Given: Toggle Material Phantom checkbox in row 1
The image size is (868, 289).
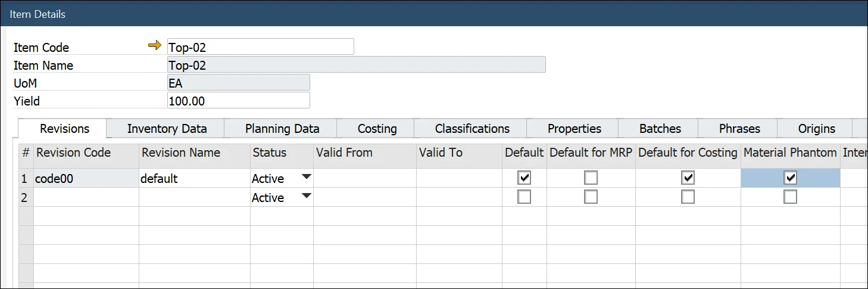Looking at the screenshot, I should (790, 178).
